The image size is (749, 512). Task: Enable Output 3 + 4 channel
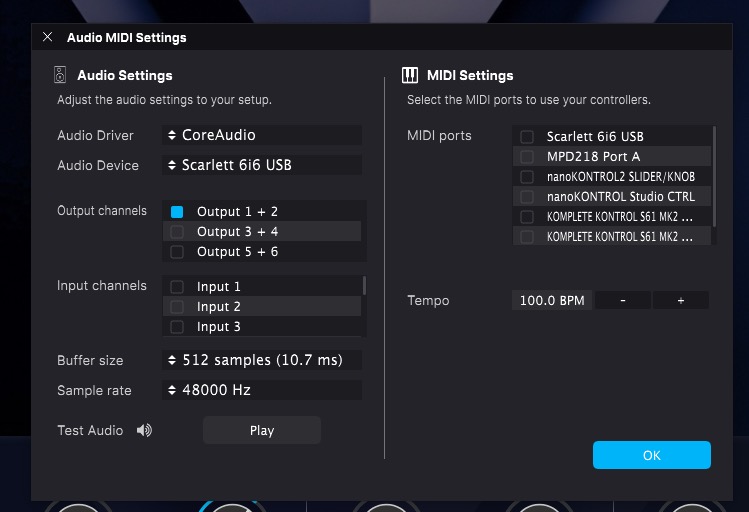[177, 232]
